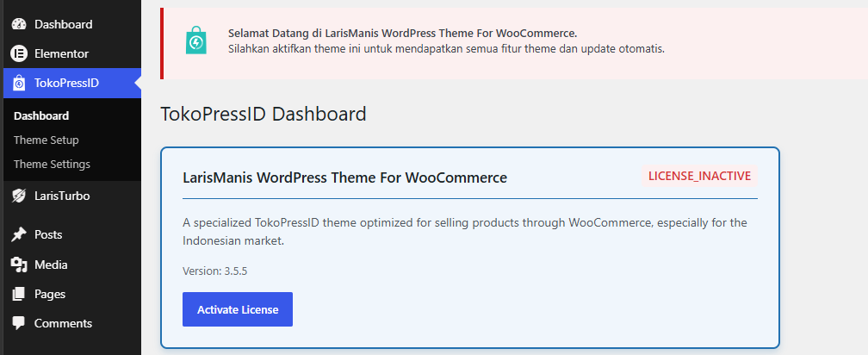This screenshot has height=355, width=868.
Task: Click the Activate License button
Action: point(238,309)
